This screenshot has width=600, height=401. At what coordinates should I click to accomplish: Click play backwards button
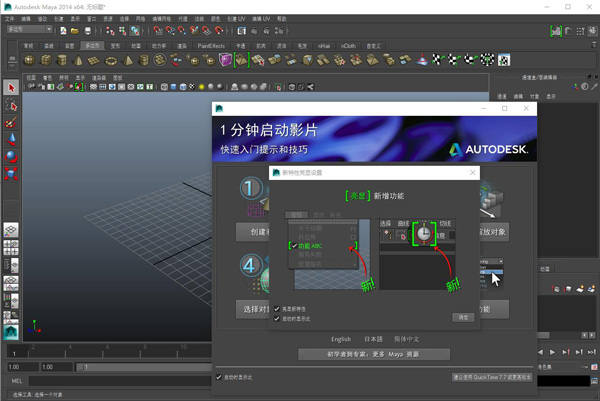(540, 352)
